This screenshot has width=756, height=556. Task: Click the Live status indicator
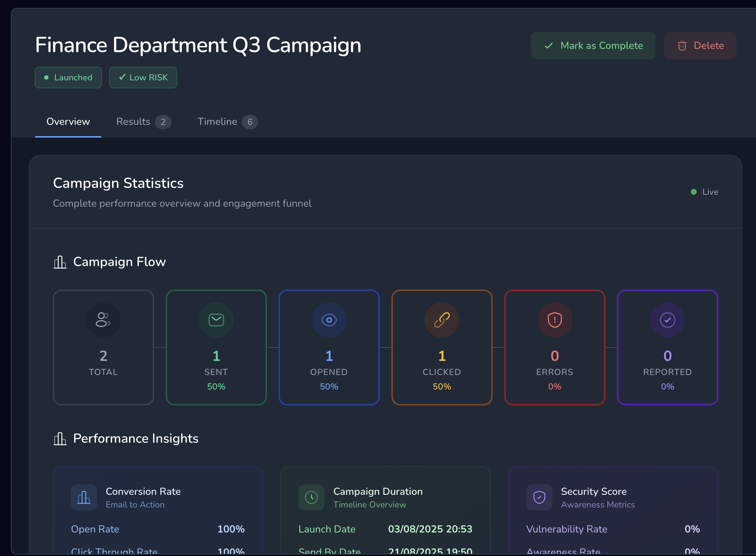point(704,192)
